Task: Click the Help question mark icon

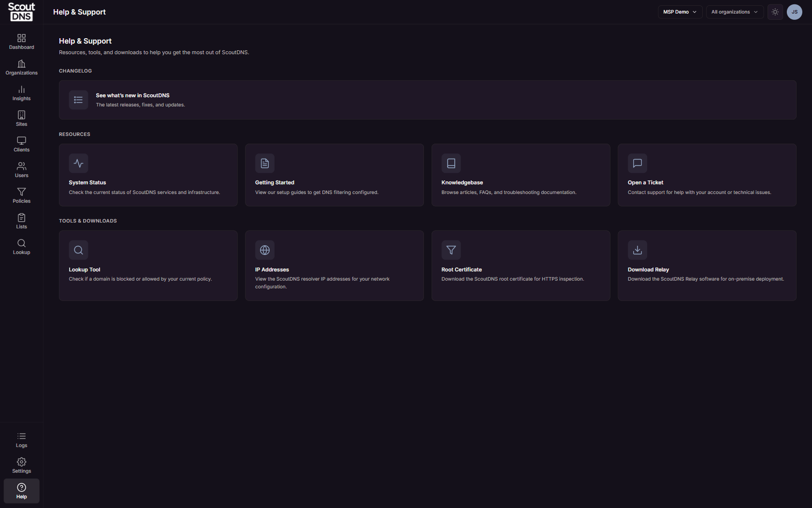Action: tap(21, 487)
